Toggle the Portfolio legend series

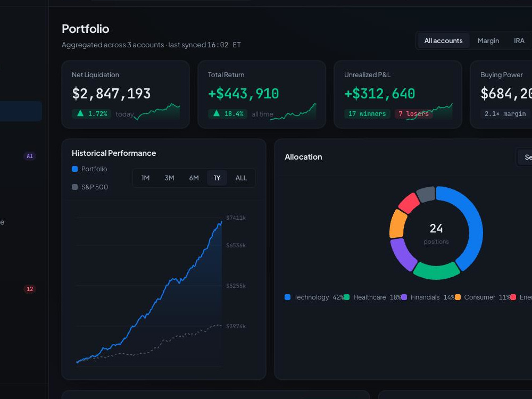pos(89,169)
